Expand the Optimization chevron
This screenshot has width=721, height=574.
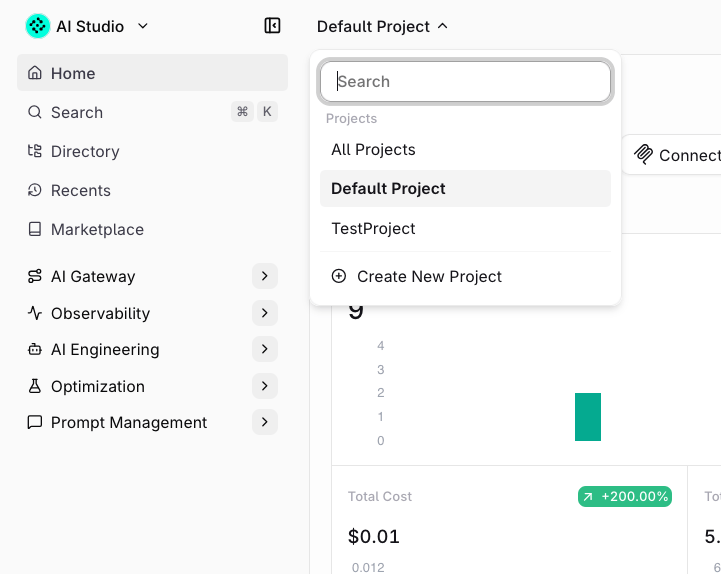265,386
